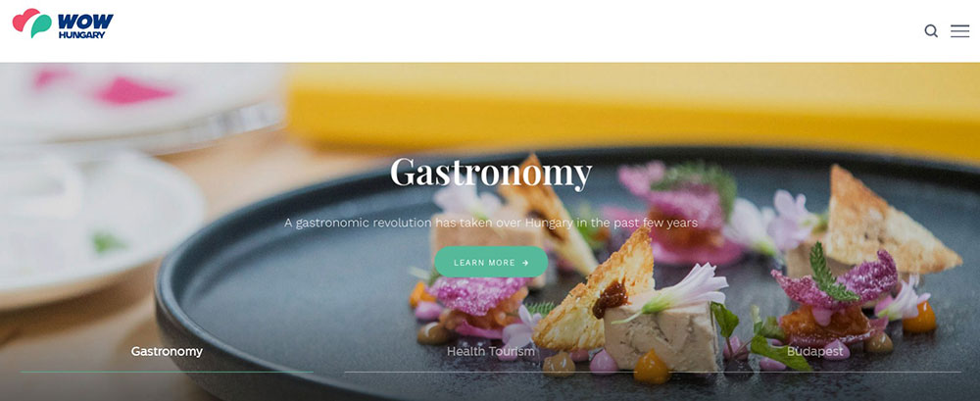Select the Gastronomy slide tab
This screenshot has width=980, height=401.
pyautogui.click(x=167, y=352)
